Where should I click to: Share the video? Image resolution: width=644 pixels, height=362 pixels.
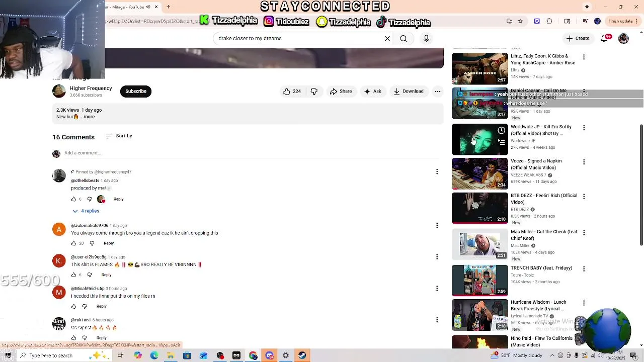(341, 92)
